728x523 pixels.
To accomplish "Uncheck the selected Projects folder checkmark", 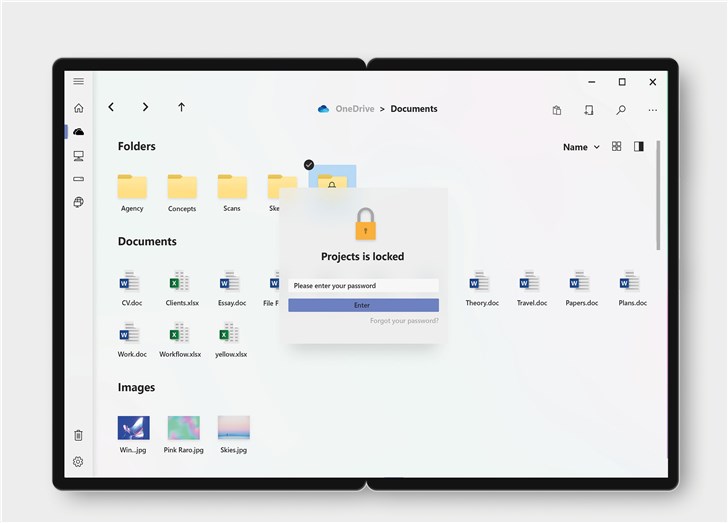I will (x=309, y=164).
